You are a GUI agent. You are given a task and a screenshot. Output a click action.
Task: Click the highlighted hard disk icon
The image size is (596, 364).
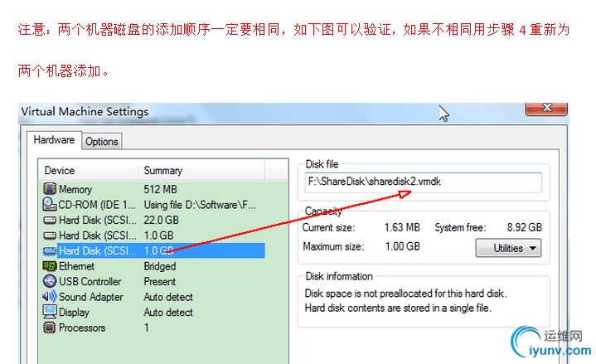(x=50, y=251)
